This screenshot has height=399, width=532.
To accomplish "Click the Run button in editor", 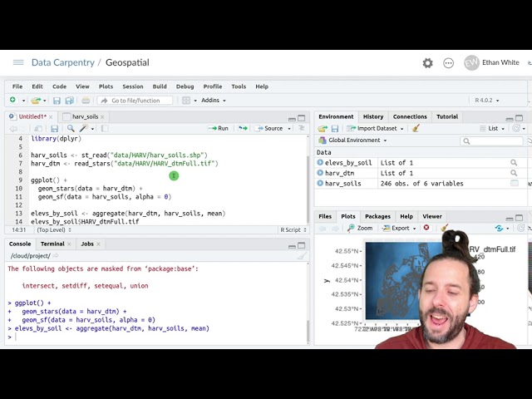I will pyautogui.click(x=219, y=129).
